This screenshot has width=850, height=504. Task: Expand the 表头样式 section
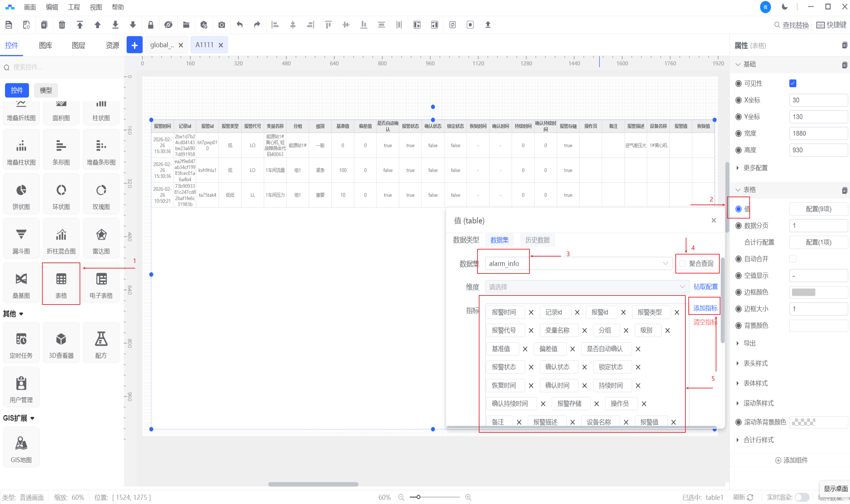coord(755,363)
